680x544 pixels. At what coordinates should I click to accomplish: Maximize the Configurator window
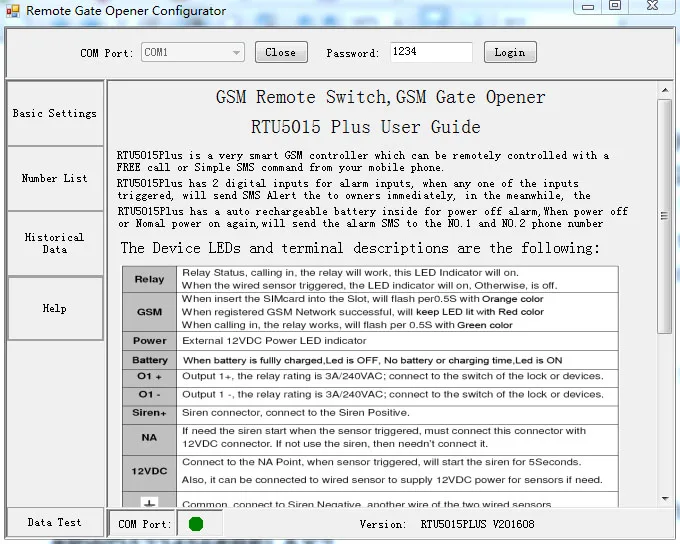615,6
